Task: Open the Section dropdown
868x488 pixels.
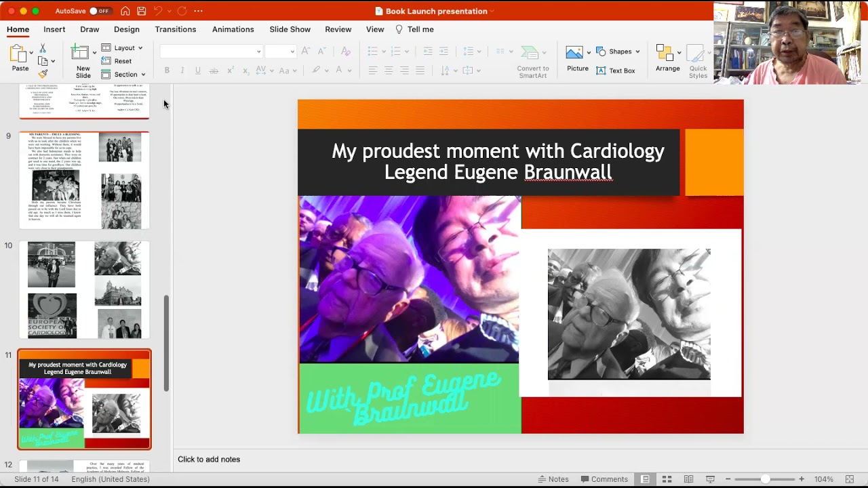Action: (x=123, y=75)
